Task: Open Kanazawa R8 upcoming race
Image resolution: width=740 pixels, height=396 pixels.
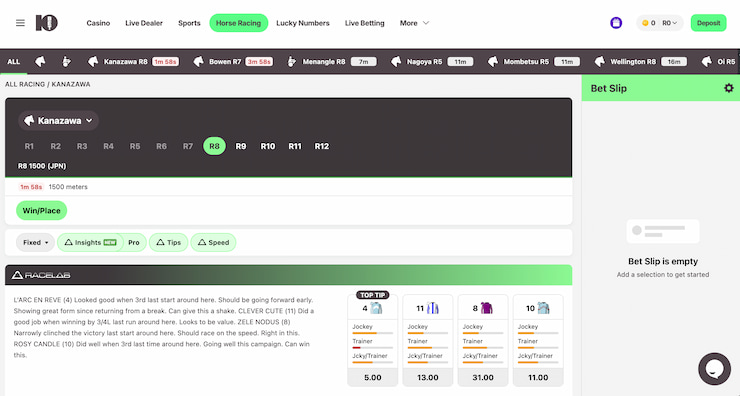Action: coord(133,61)
